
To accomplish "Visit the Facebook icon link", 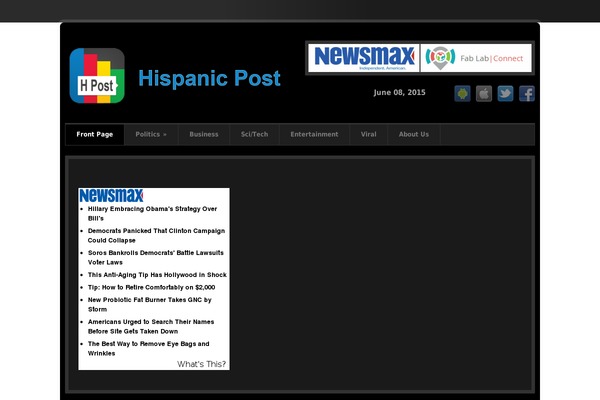I will (x=527, y=93).
